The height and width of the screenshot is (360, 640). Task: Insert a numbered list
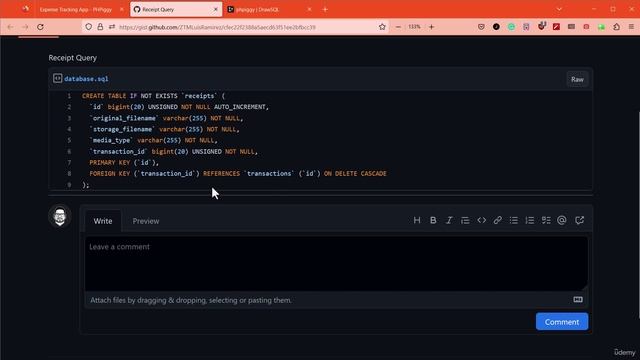coord(530,220)
